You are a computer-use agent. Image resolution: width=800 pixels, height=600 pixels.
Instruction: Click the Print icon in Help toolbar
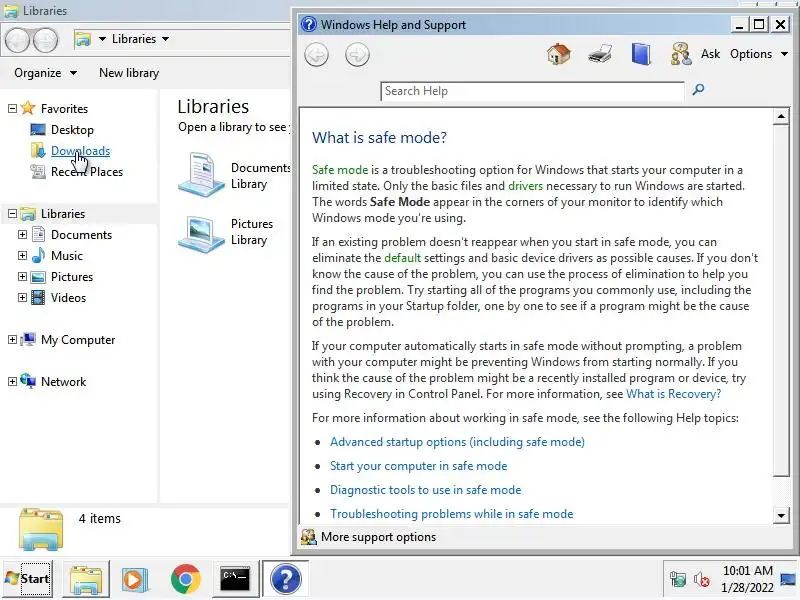point(600,54)
